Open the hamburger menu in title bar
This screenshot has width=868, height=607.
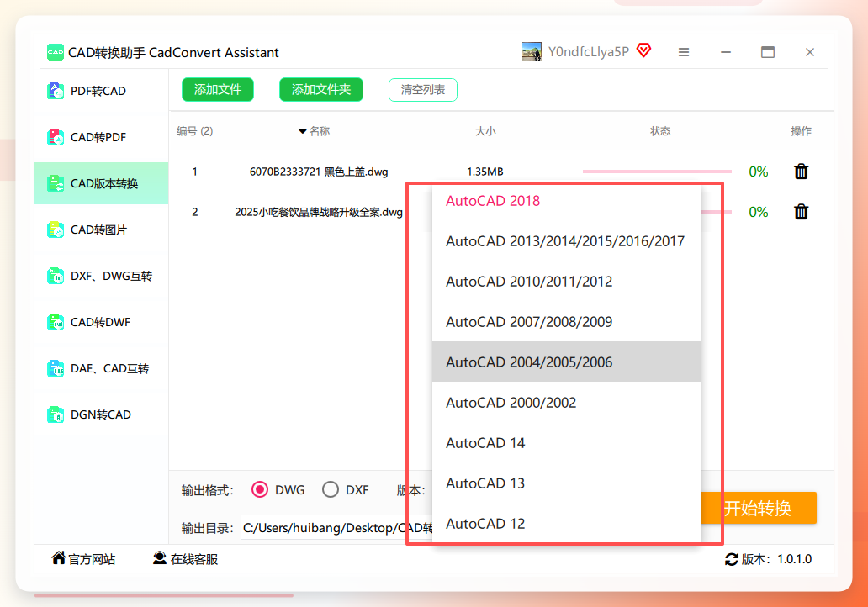[x=684, y=52]
